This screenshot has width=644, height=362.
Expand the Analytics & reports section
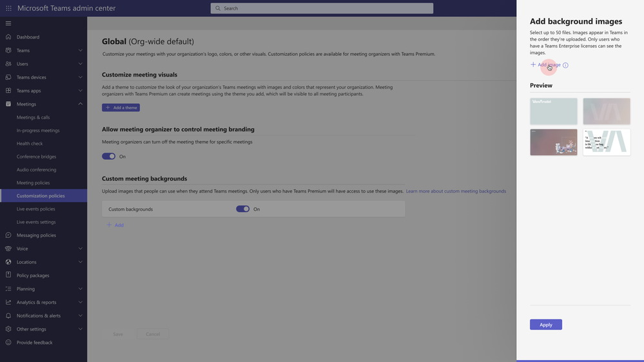(x=81, y=302)
